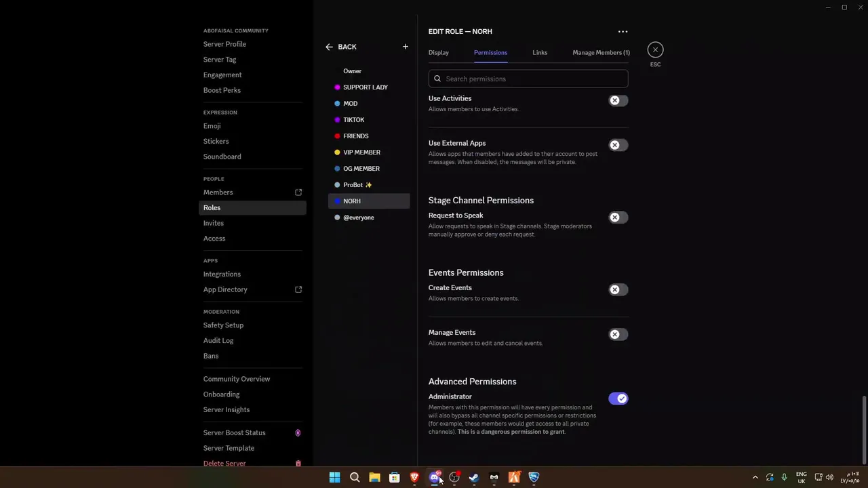This screenshot has width=868, height=488.
Task: Open taskbar Search
Action: pyautogui.click(x=355, y=477)
